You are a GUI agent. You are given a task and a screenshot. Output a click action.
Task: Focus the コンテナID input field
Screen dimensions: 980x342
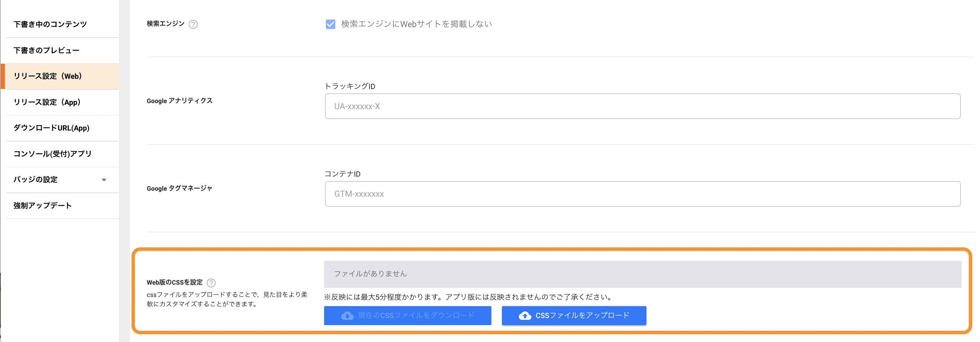pos(643,194)
